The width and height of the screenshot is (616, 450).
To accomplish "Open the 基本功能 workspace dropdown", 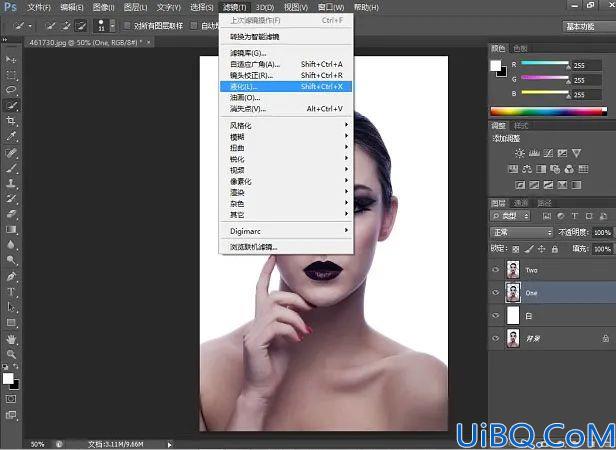I will click(589, 27).
